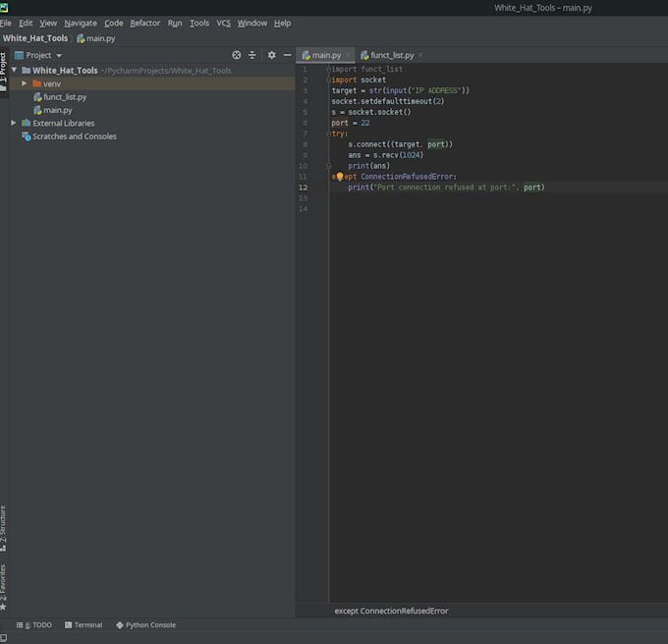Open the Code menu
Viewport: 668px width, 644px height.
click(x=114, y=23)
